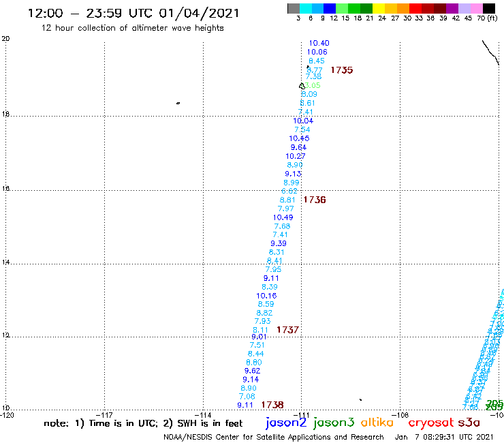Select the jason3 satellite label

(334, 423)
